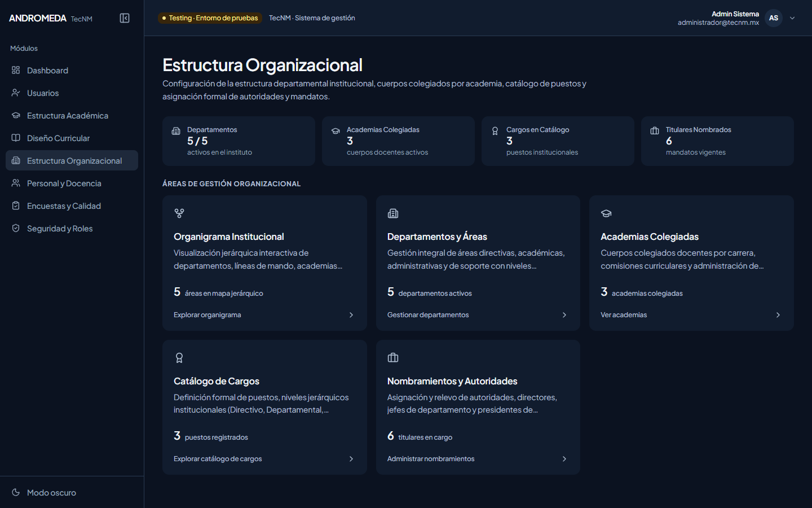Open Seguridad y Roles module
This screenshot has width=812, height=508.
coord(72,228)
